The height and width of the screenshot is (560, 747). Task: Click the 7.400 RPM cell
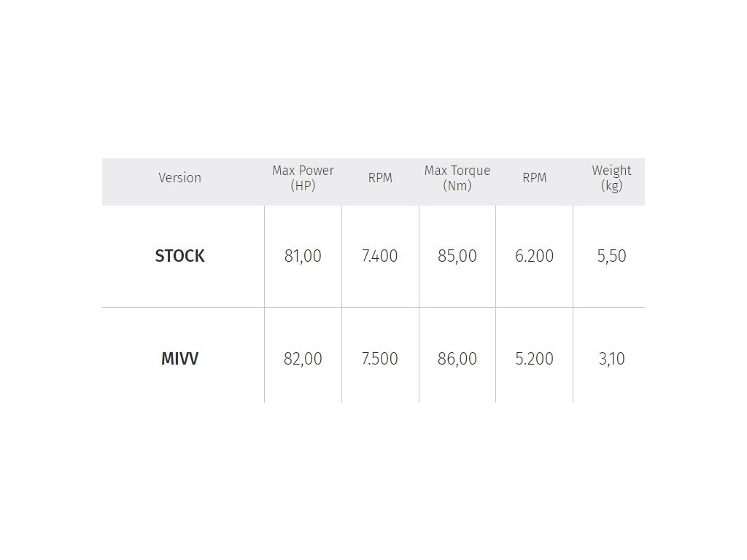point(379,256)
